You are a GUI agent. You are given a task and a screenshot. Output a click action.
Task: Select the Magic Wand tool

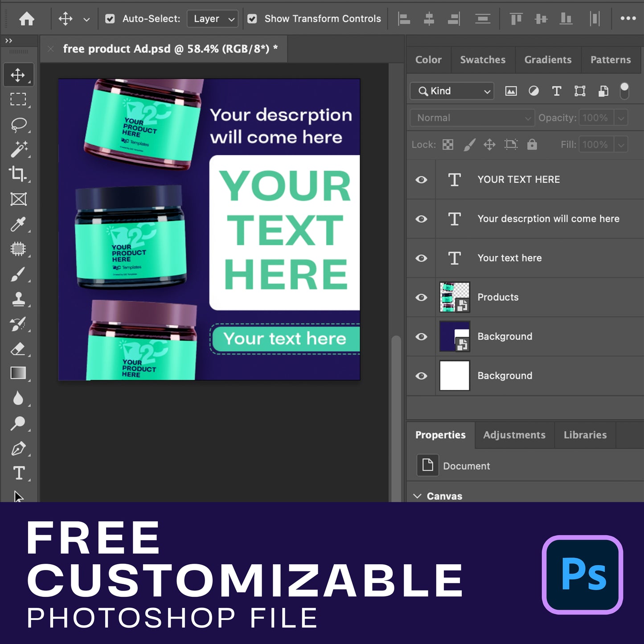(18, 149)
